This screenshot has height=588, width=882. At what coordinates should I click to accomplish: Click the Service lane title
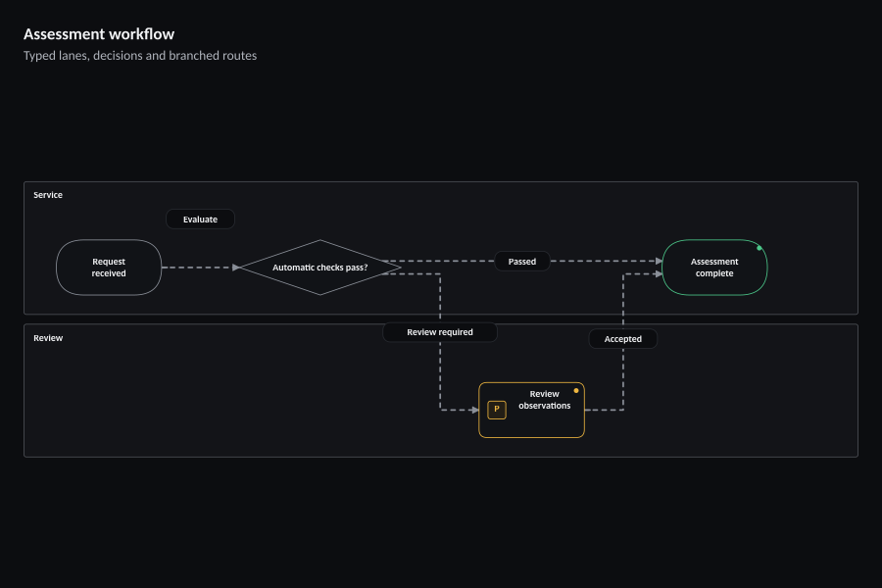pyautogui.click(x=48, y=195)
